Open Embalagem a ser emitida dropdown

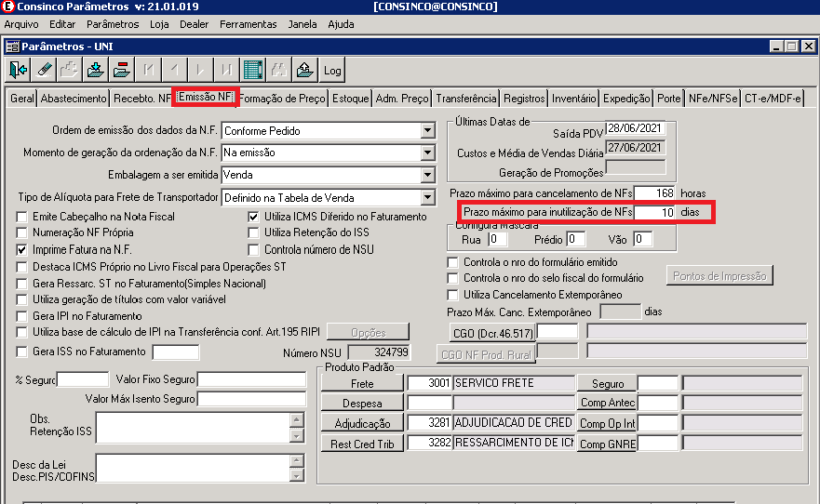pos(427,175)
